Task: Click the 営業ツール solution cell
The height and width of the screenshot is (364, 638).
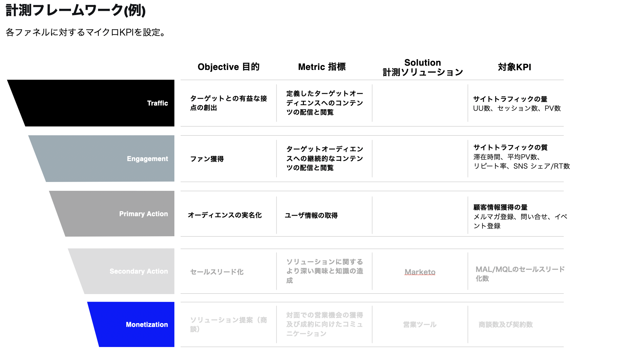Action: (x=419, y=324)
